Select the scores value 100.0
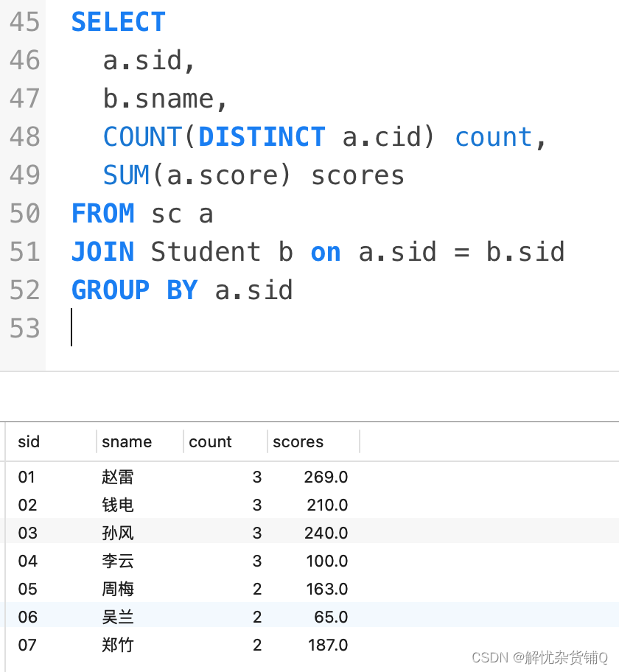 327,561
